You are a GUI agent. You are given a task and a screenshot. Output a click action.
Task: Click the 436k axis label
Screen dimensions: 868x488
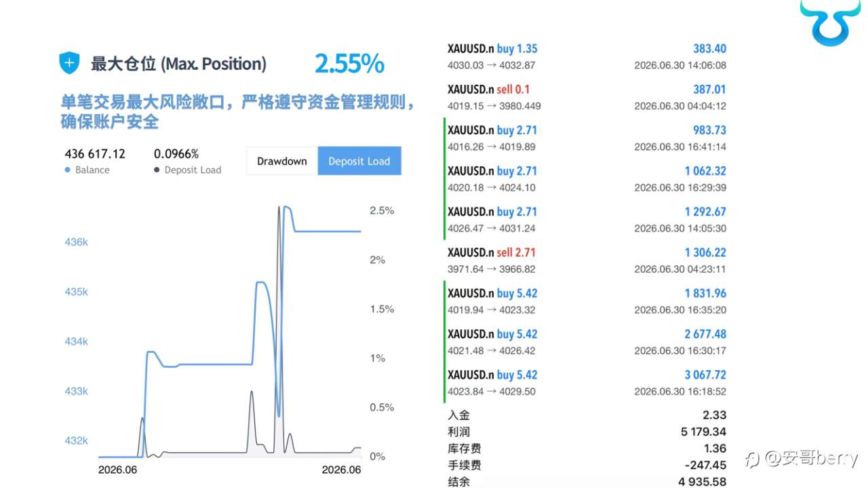76,242
